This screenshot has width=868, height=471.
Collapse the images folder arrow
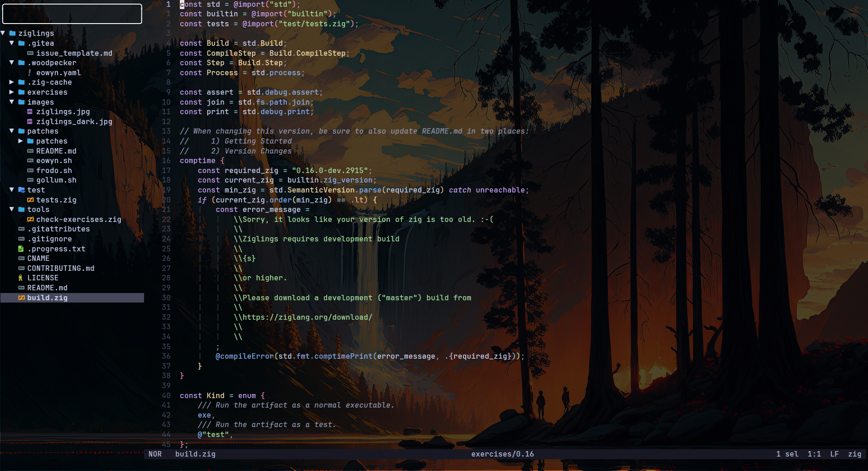tap(12, 102)
